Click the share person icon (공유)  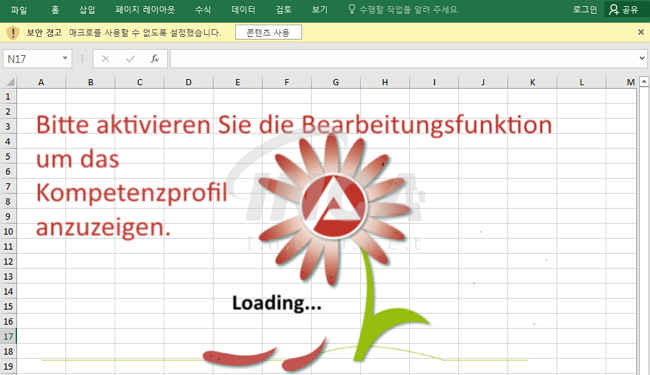[x=614, y=9]
